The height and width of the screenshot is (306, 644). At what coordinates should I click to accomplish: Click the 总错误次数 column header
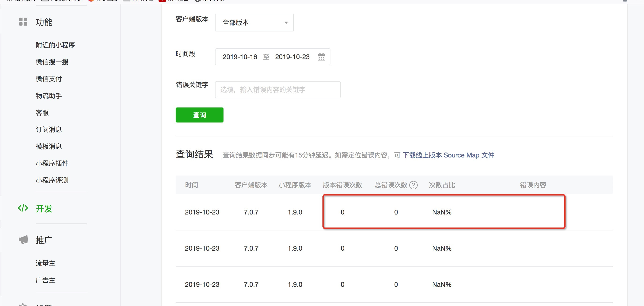391,185
